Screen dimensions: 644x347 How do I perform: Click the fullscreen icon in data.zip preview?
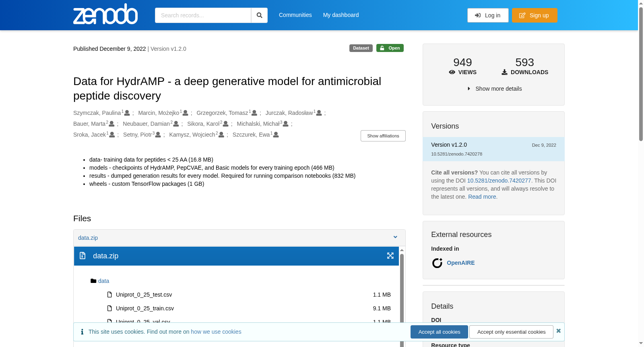click(x=390, y=256)
